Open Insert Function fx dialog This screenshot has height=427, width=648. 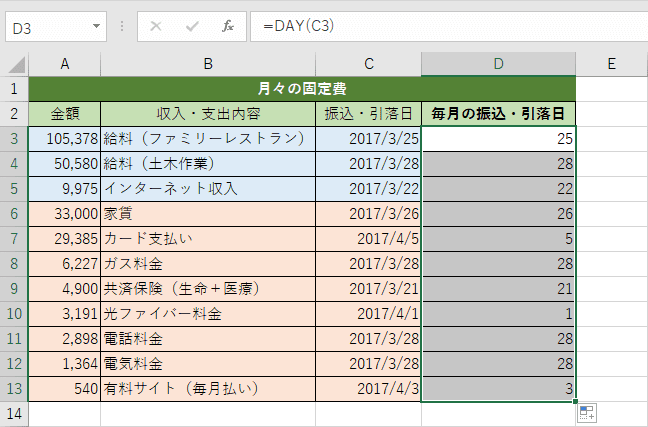tap(228, 26)
